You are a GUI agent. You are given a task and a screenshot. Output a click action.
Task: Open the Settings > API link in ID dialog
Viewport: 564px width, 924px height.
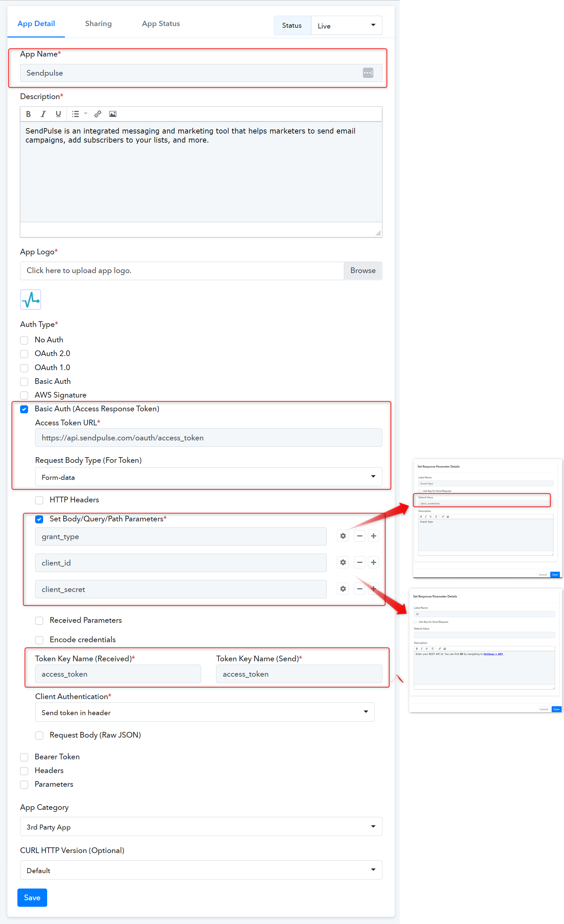pyautogui.click(x=493, y=654)
